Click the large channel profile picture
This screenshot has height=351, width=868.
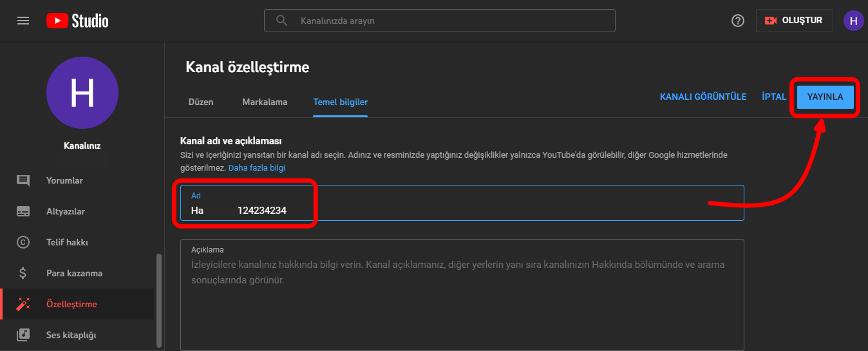(x=82, y=93)
